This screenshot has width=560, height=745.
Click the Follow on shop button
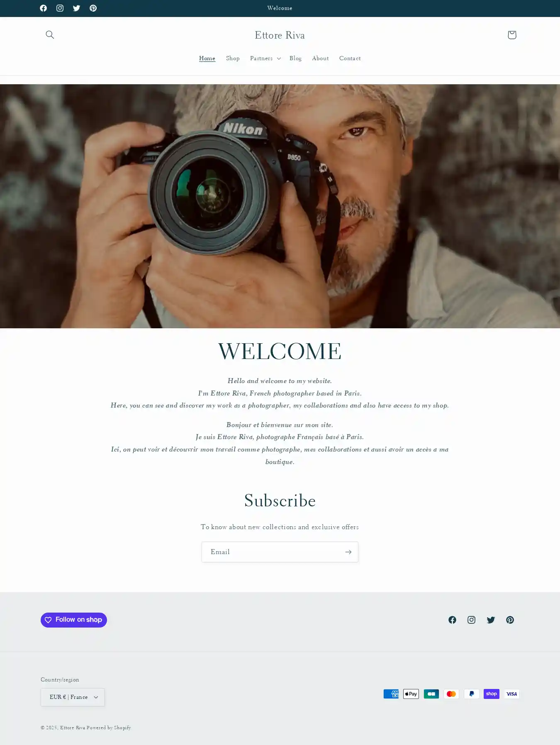tap(74, 620)
